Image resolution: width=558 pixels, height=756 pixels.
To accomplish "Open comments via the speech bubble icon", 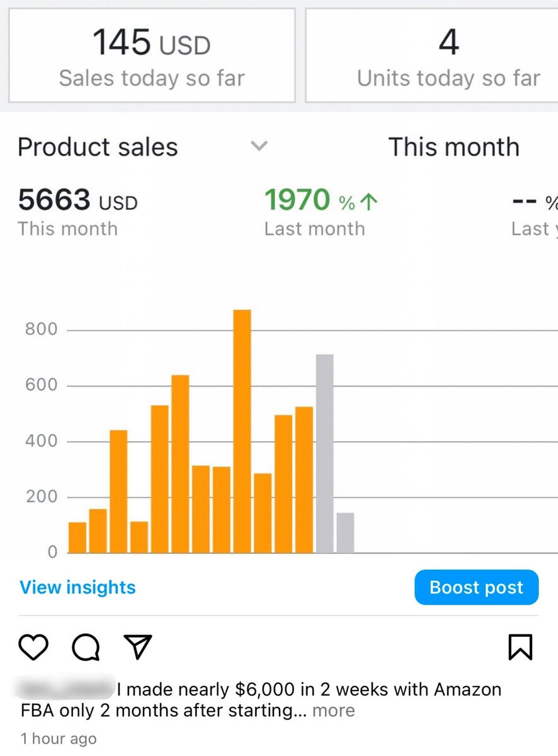I will tap(86, 647).
